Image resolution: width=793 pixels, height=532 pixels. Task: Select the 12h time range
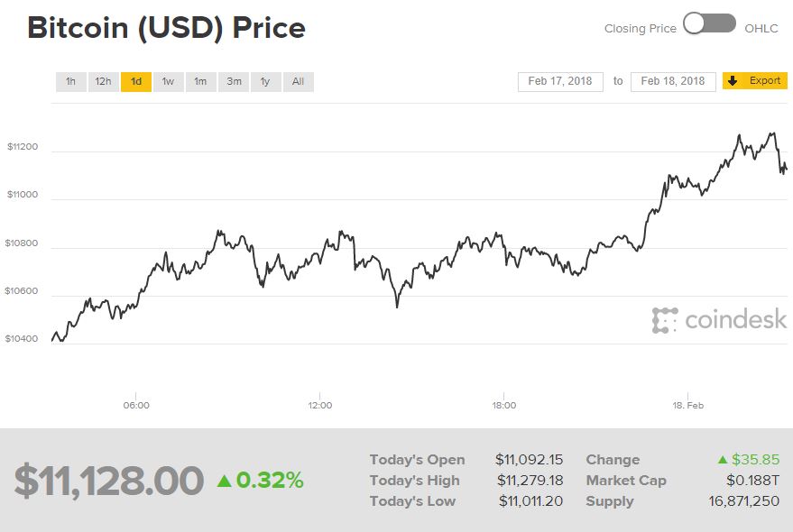coord(103,82)
